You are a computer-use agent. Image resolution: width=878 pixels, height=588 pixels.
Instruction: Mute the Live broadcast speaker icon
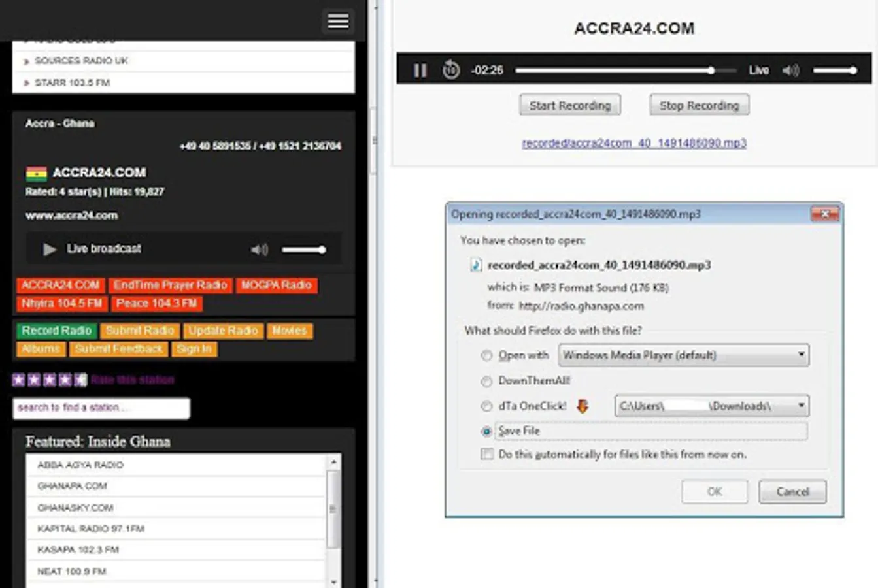[260, 249]
